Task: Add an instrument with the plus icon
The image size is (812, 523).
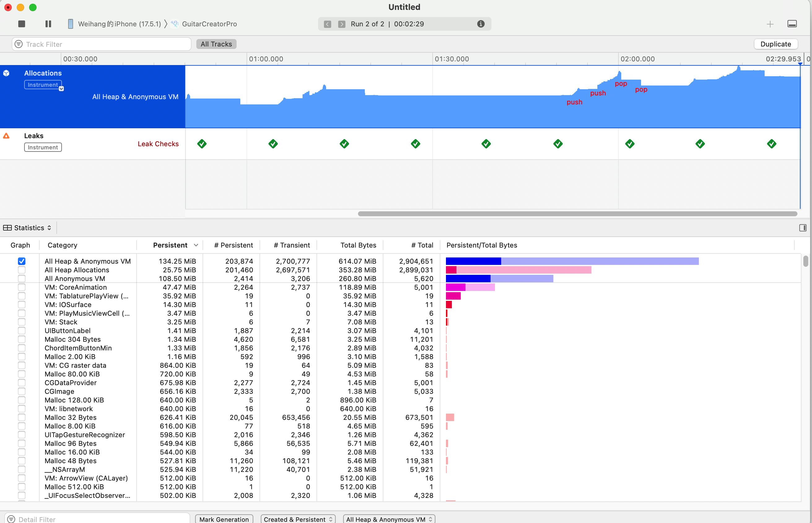Action: [770, 24]
